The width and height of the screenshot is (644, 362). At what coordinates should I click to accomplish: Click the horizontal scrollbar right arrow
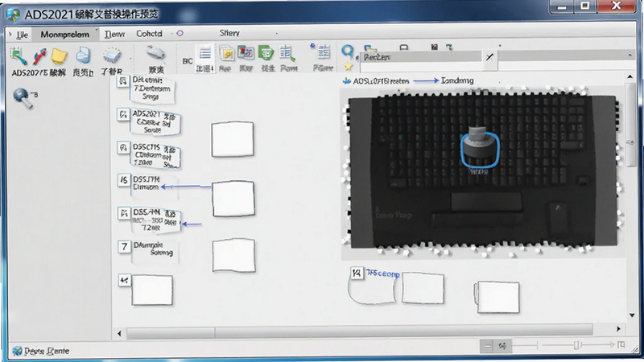[618, 329]
